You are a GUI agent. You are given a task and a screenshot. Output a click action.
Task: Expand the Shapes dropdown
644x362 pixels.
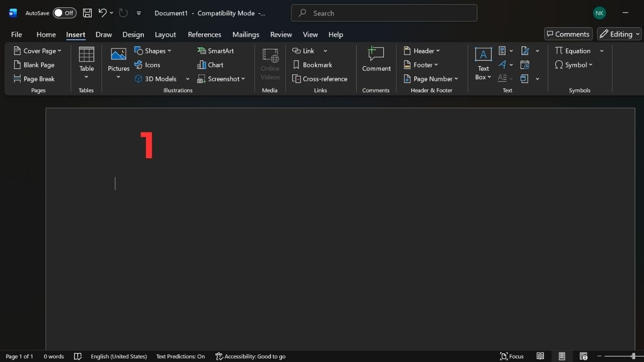(x=153, y=51)
